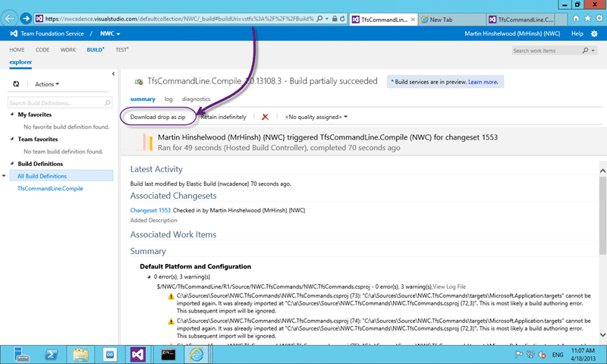Go to the WORK hub
Screen dimensions: 607x364
point(68,50)
